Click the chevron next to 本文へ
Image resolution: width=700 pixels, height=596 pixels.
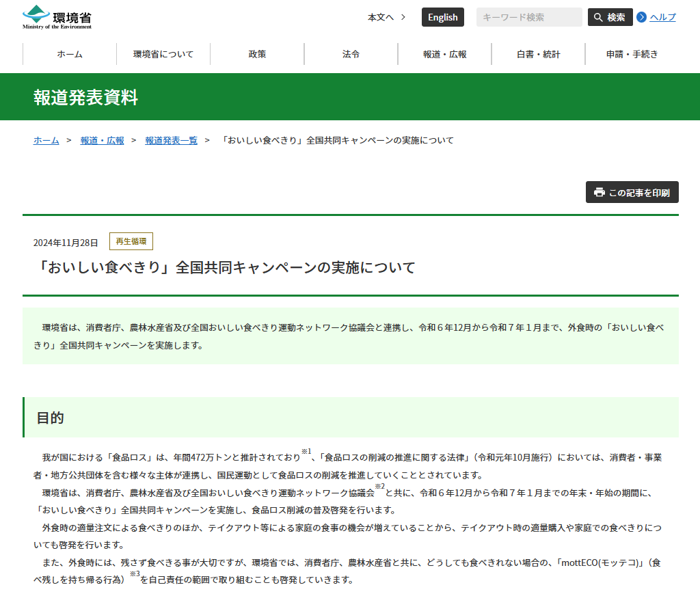click(x=404, y=17)
